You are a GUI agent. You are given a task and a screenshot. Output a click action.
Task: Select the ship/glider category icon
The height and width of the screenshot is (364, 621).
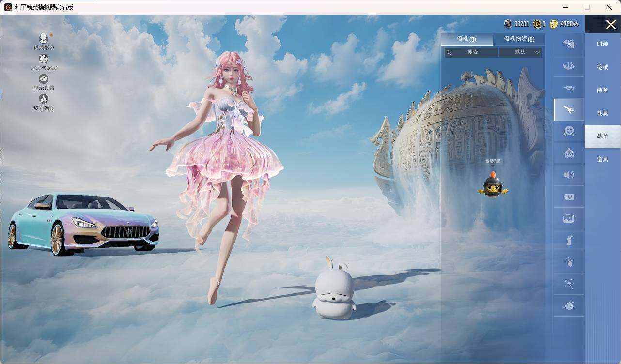[x=569, y=66]
